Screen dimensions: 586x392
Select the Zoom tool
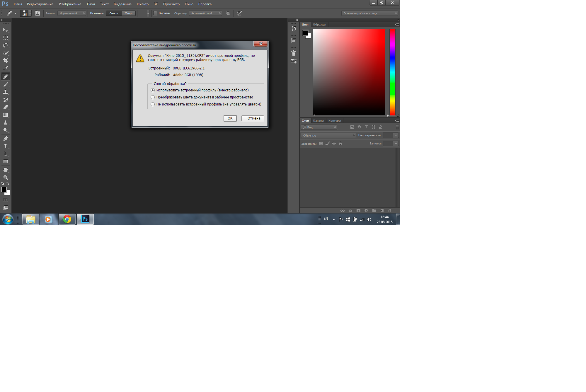(6, 178)
